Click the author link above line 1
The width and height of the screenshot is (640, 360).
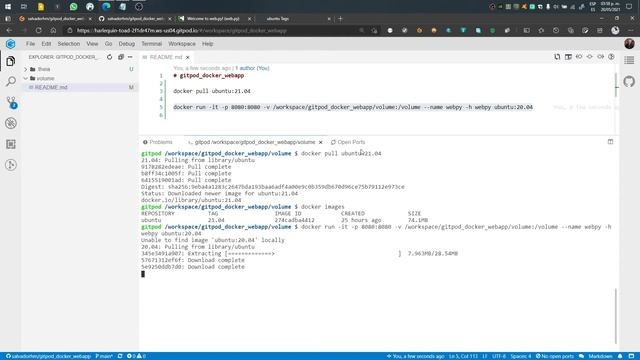[x=252, y=68]
